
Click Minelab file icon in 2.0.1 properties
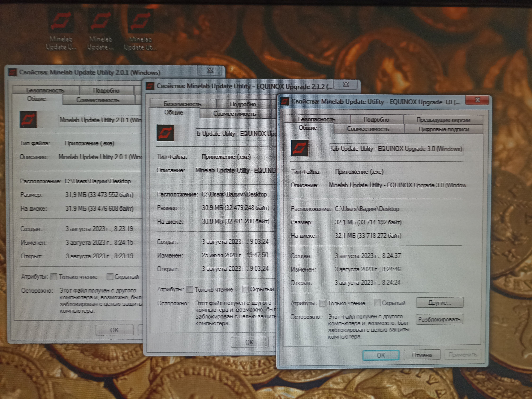[28, 119]
